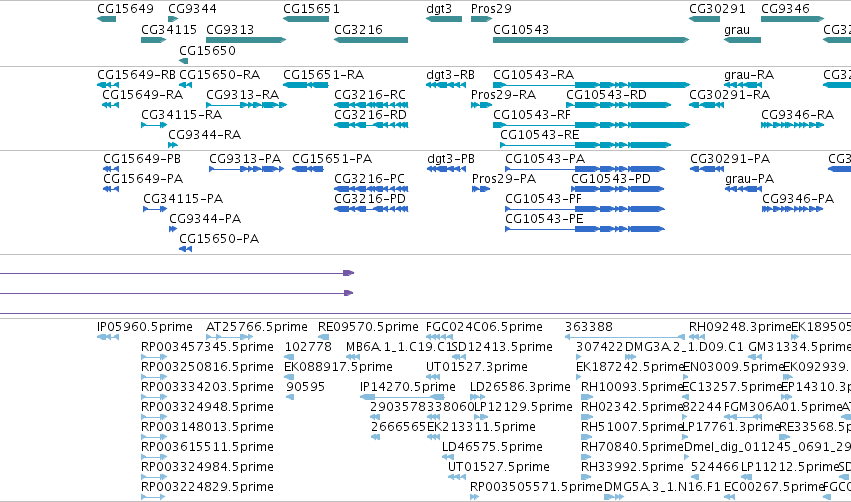851x502 pixels.
Task: Select protein CG15649-PB
Action: 111,169
